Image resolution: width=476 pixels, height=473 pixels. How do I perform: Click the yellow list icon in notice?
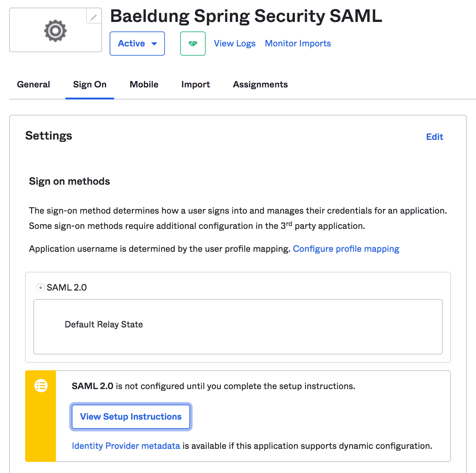click(41, 386)
